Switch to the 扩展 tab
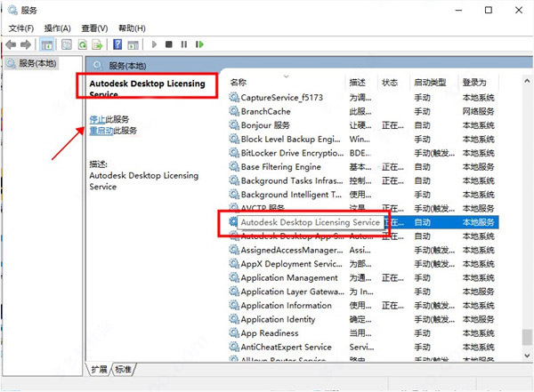The image size is (534, 392). pyautogui.click(x=98, y=370)
